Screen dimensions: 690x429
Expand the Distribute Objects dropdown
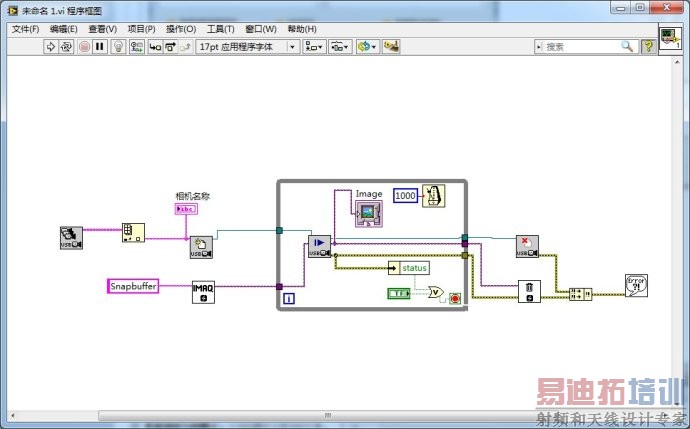click(340, 47)
